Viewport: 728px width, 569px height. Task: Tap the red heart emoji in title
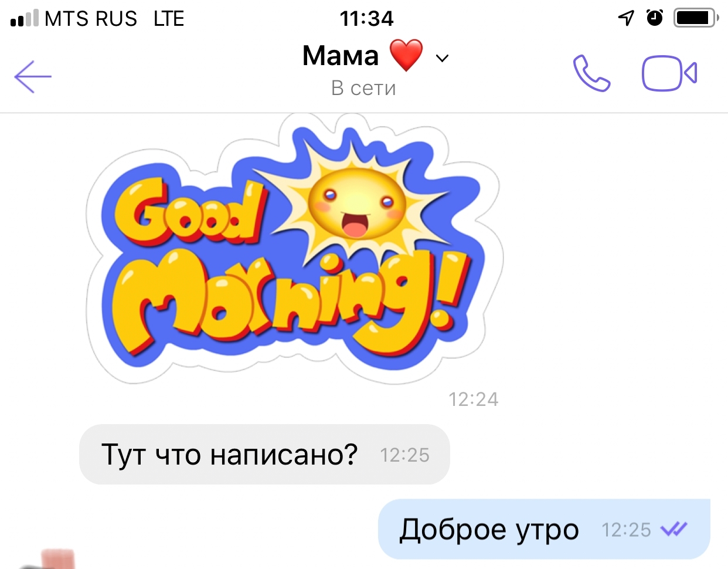click(x=406, y=56)
